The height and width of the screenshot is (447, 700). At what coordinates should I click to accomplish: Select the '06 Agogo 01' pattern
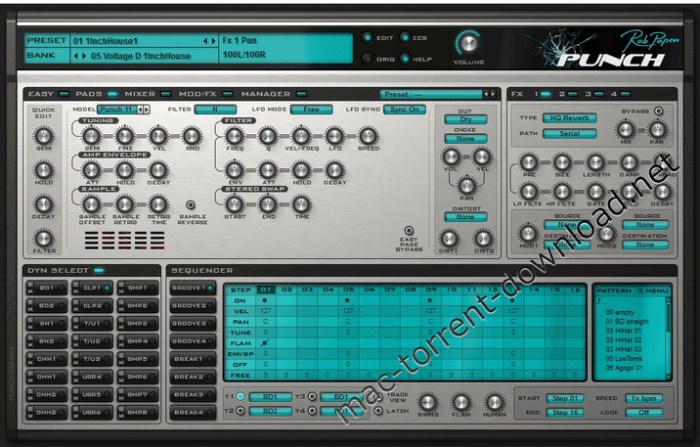point(624,368)
